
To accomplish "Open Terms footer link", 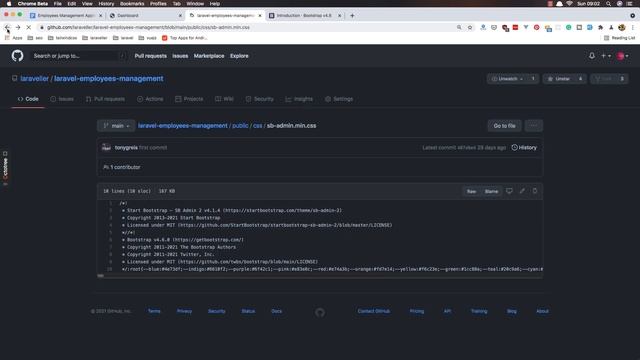I will click(154, 311).
